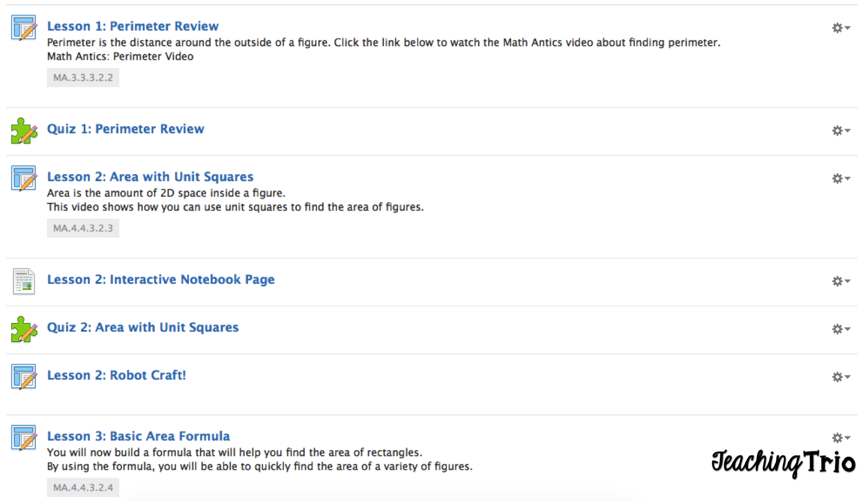Viewport: 868px width, 502px height.
Task: Expand gear options for Lesson 2 Robot Craft
Action: coord(840,377)
